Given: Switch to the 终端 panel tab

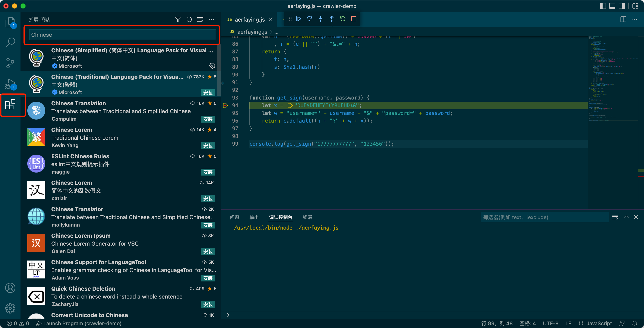Looking at the screenshot, I should point(307,217).
